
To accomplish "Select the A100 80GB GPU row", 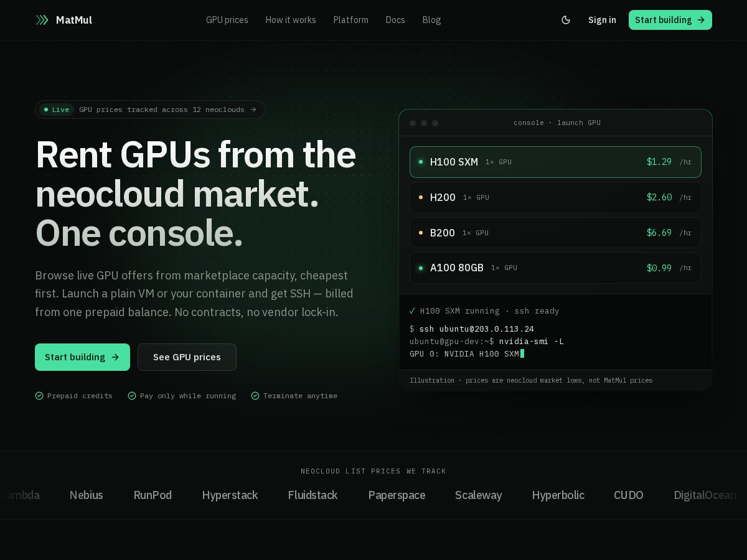I will click(555, 268).
